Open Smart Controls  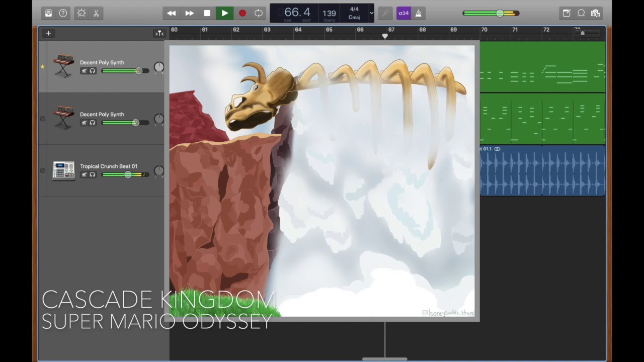click(82, 14)
